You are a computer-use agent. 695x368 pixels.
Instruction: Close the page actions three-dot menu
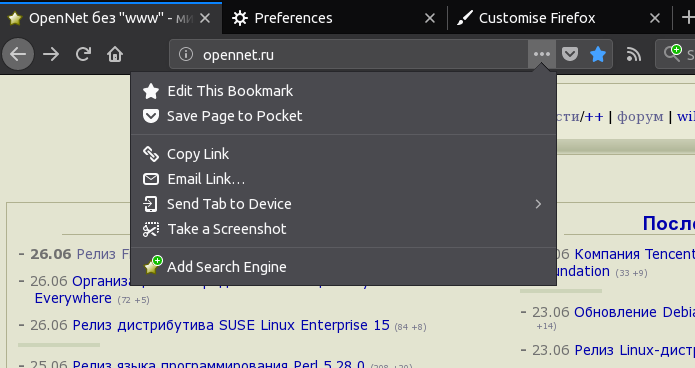coord(542,55)
